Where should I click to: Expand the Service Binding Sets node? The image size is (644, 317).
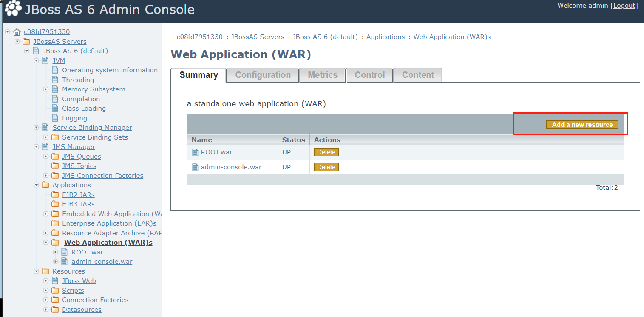point(46,137)
